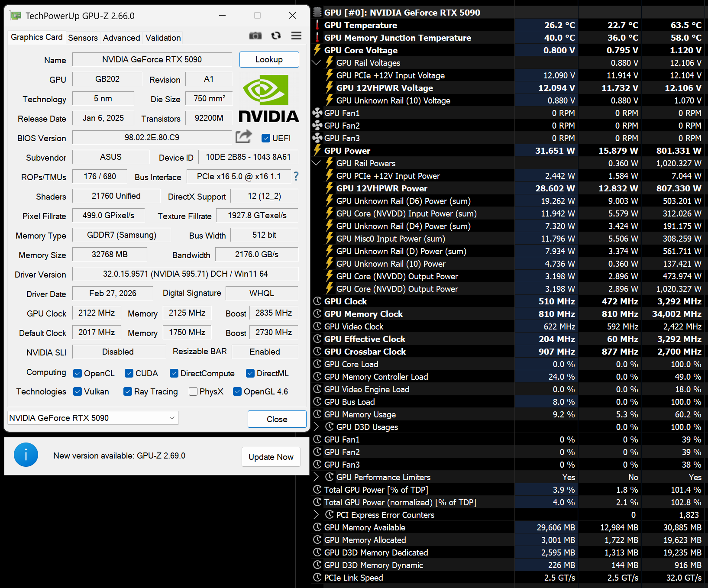Click the "GPU Memory Controller Load" label
The image size is (708, 588).
tap(376, 377)
